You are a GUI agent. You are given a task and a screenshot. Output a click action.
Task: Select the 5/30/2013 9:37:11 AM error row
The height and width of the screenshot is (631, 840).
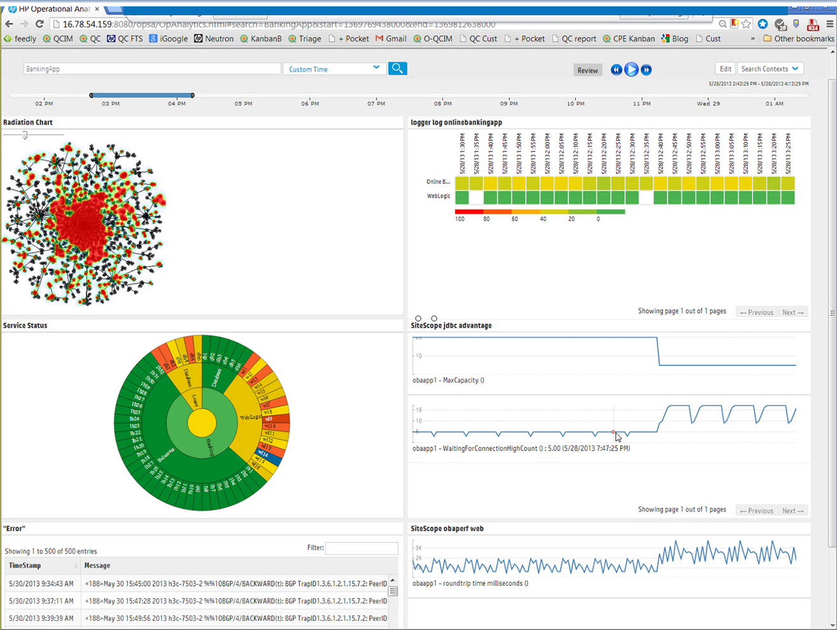(x=197, y=600)
